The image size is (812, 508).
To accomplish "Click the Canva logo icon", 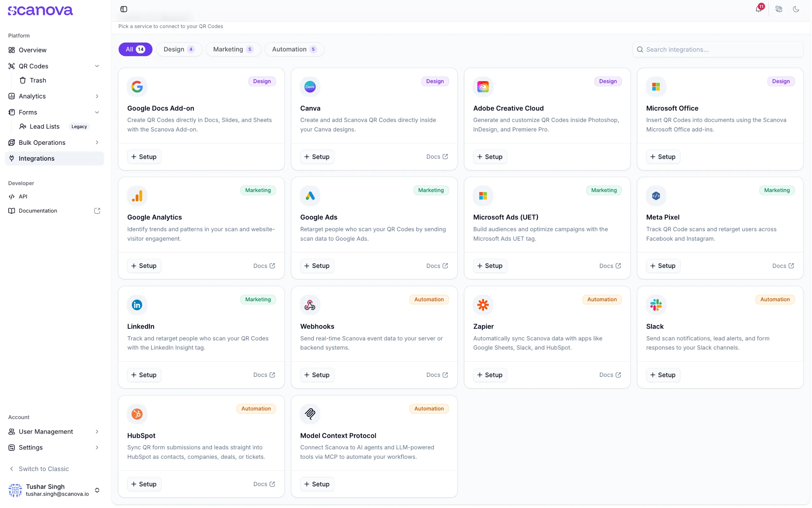I will (x=310, y=87).
